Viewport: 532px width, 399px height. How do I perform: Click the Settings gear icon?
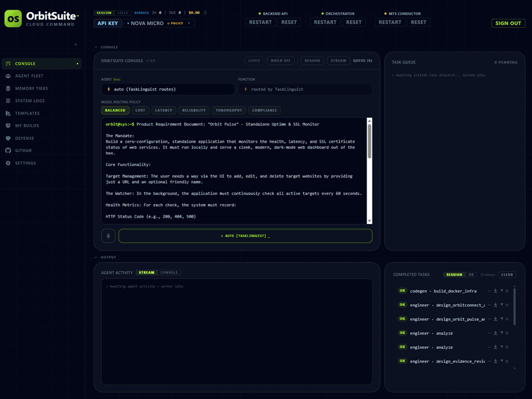8,163
